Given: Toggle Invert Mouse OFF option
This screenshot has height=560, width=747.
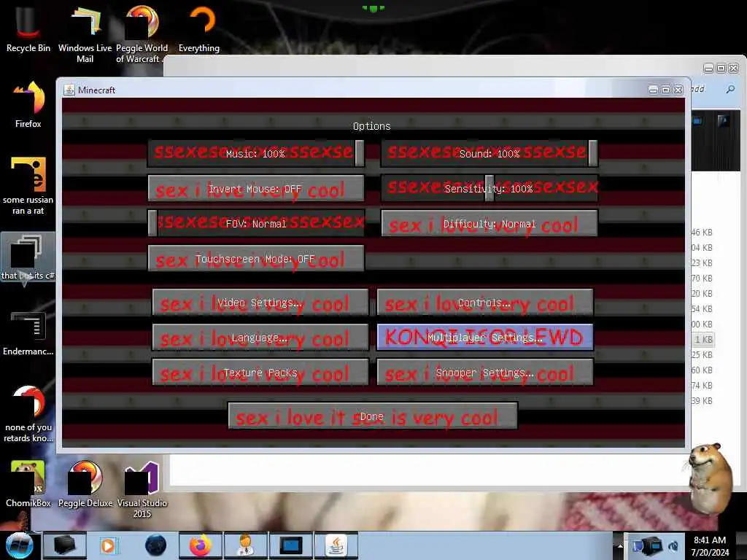Looking at the screenshot, I should 256,189.
